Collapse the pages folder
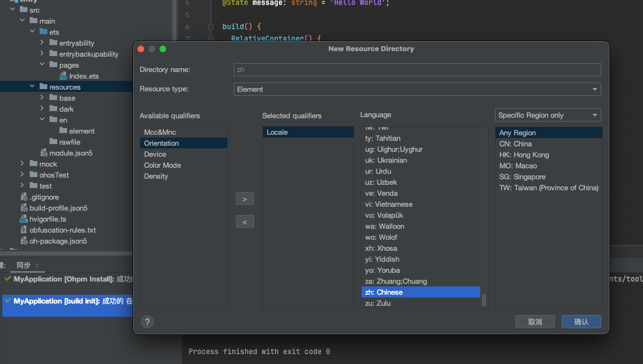 [x=42, y=64]
